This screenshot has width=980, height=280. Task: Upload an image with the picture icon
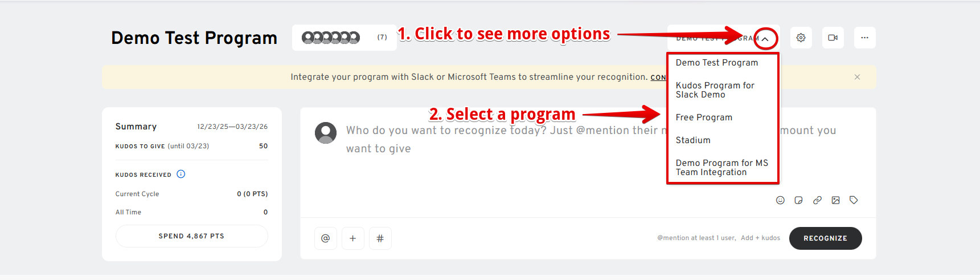click(x=835, y=200)
